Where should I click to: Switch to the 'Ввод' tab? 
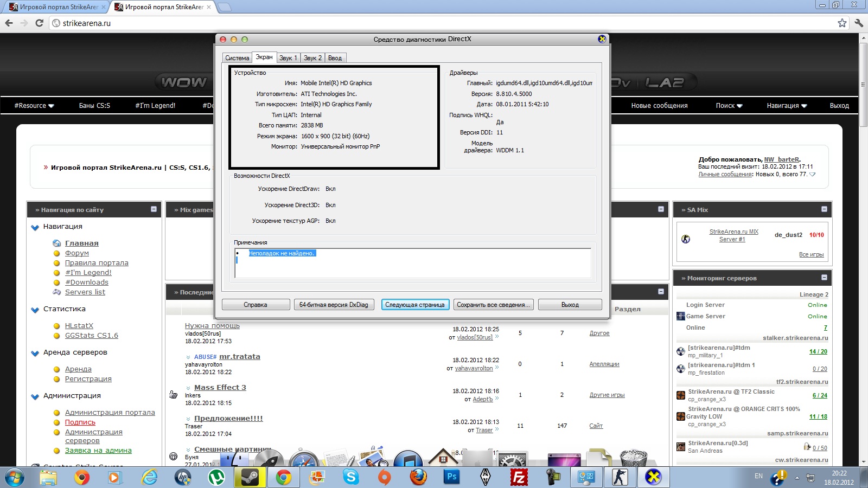(335, 58)
